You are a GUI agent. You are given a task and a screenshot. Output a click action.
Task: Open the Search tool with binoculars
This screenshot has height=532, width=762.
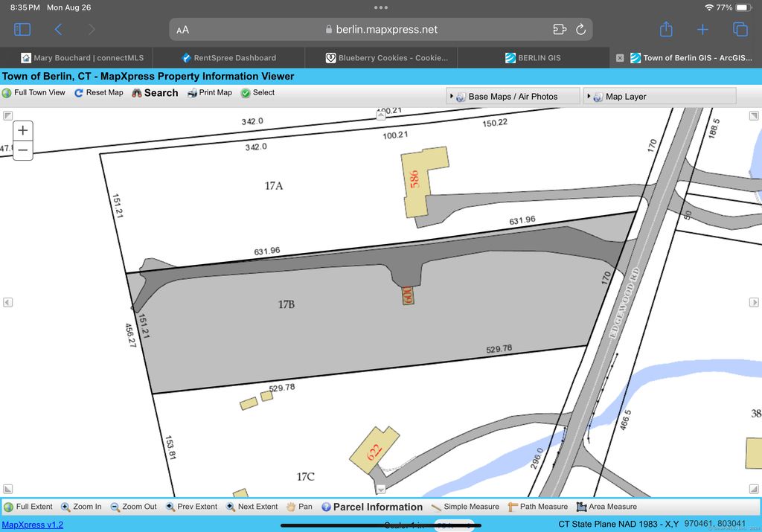pos(156,93)
